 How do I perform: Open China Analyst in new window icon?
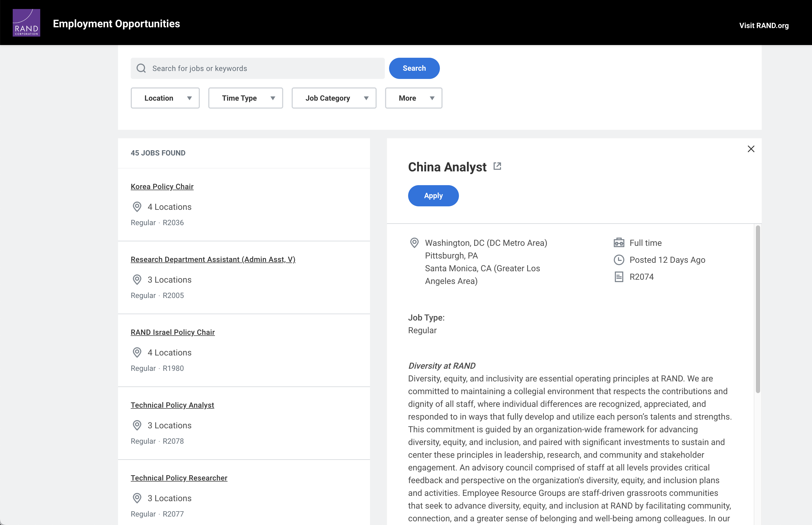click(x=497, y=166)
